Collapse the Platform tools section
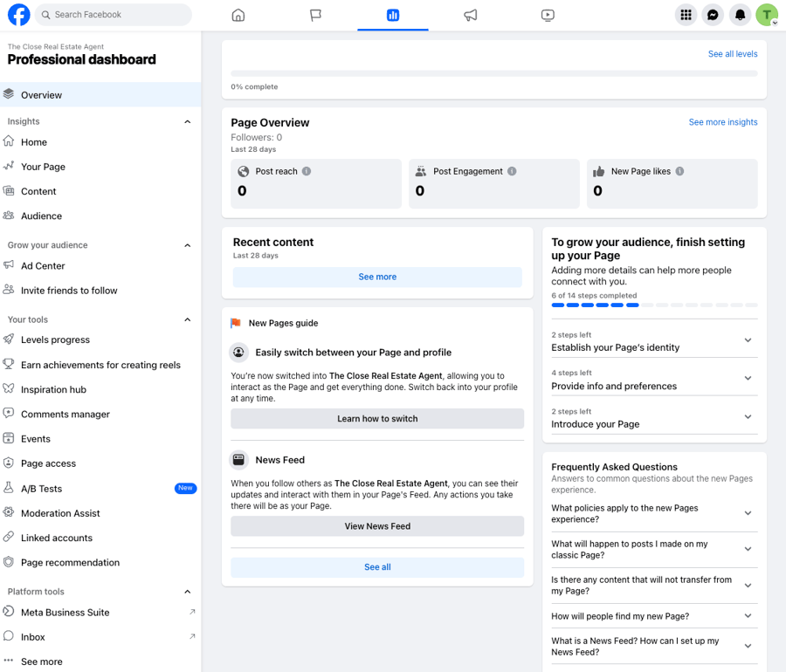The width and height of the screenshot is (786, 672). (x=187, y=592)
